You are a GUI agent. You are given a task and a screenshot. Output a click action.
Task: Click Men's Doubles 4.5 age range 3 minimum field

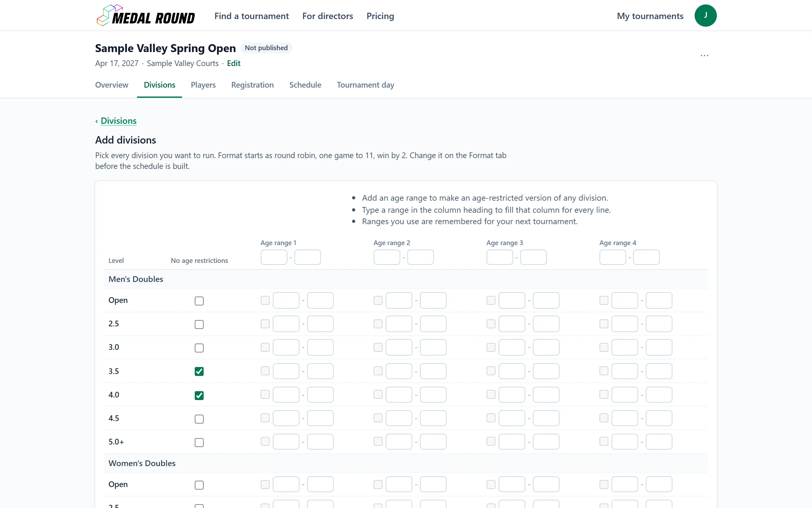(x=512, y=418)
